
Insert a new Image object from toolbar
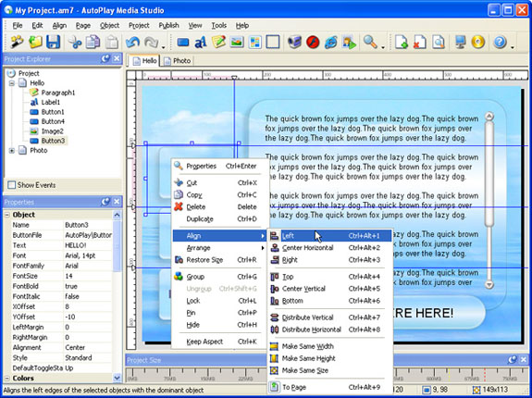point(237,43)
